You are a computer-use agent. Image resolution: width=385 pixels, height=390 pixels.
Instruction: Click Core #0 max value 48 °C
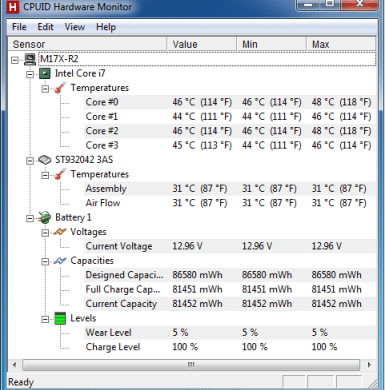pyautogui.click(x=341, y=102)
